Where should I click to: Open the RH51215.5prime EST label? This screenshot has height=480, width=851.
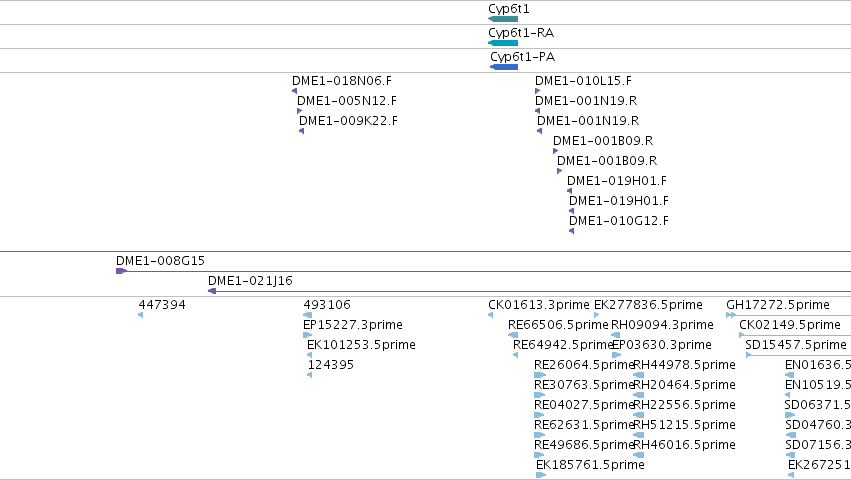point(685,426)
